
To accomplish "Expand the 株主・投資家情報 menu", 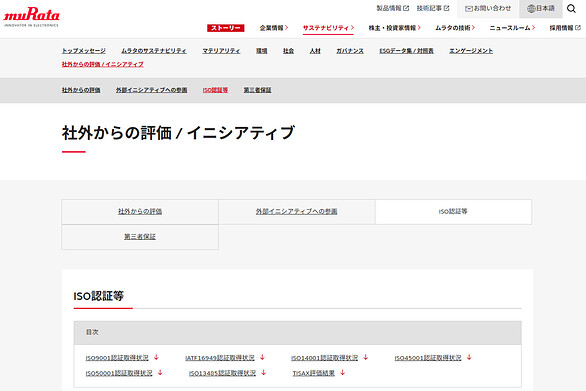I will coord(394,28).
